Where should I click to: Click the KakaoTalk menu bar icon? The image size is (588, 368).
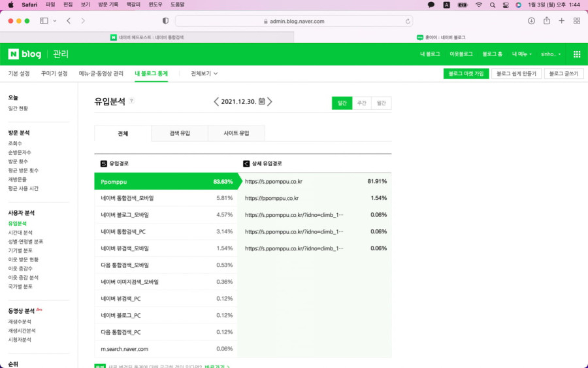431,5
